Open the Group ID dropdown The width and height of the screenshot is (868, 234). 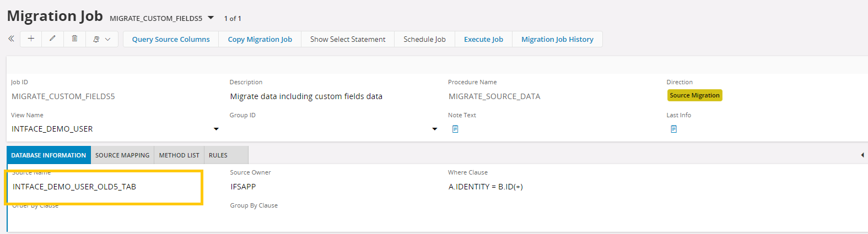click(434, 129)
